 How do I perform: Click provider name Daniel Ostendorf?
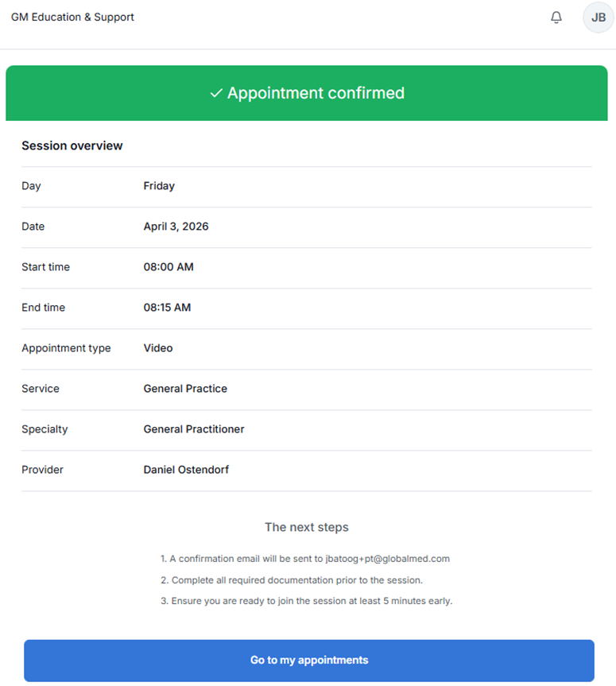[186, 470]
